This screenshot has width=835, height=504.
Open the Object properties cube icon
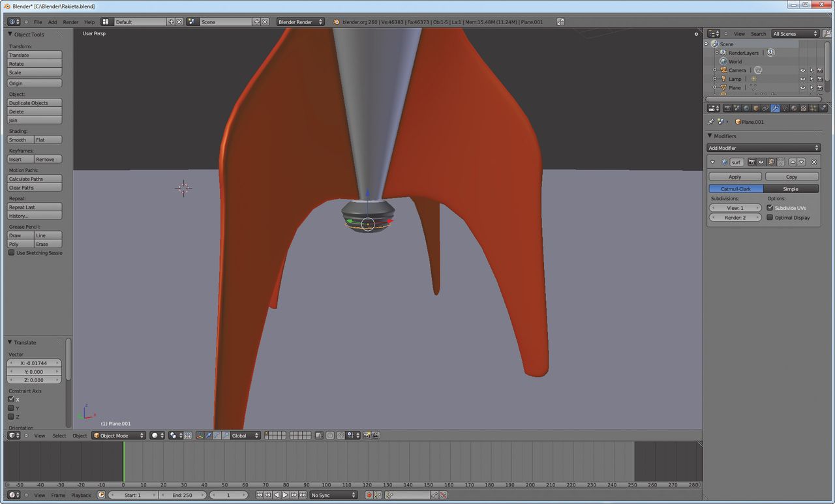(756, 108)
